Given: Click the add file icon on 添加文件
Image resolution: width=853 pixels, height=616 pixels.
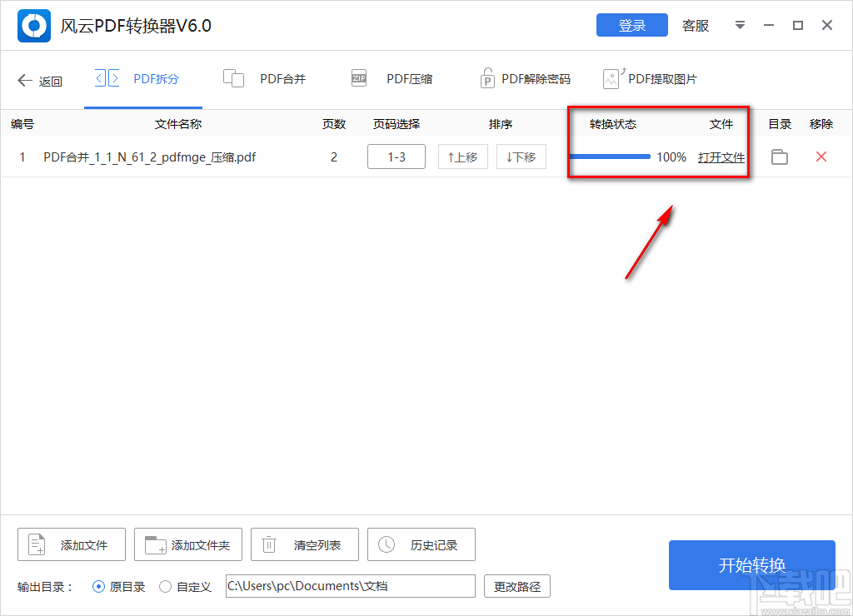Looking at the screenshot, I should [x=35, y=544].
